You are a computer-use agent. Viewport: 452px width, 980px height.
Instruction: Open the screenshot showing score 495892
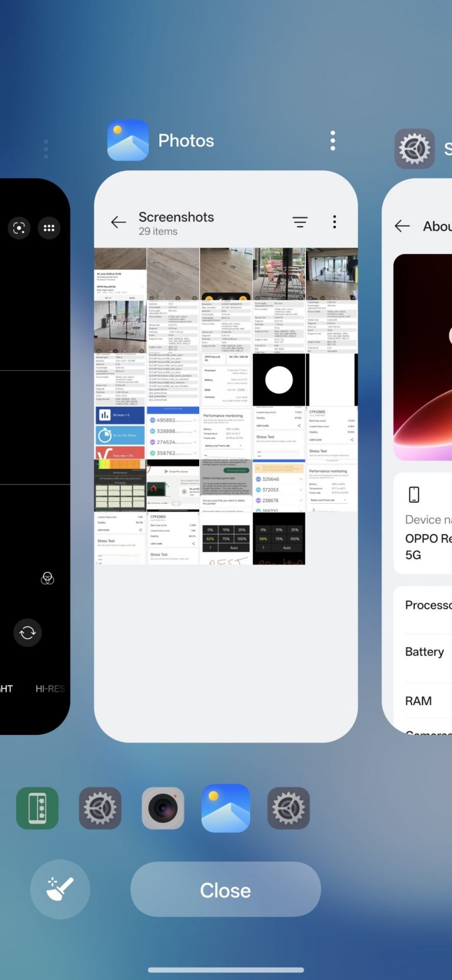click(173, 433)
